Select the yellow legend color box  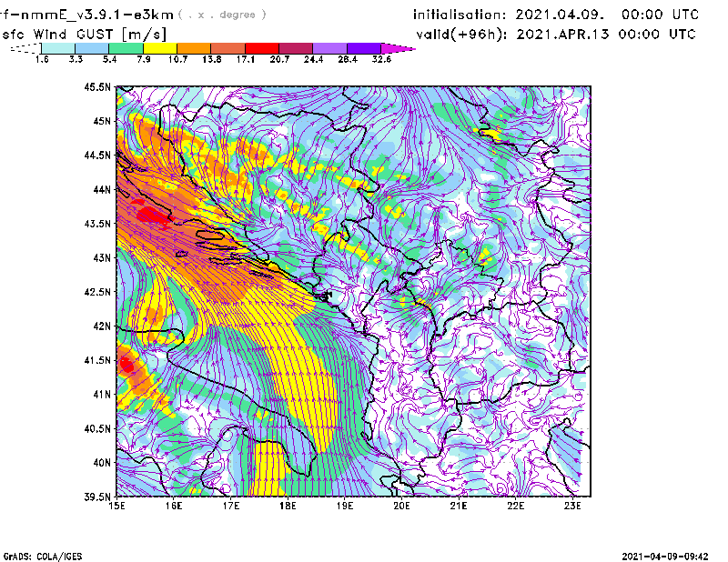[160, 48]
